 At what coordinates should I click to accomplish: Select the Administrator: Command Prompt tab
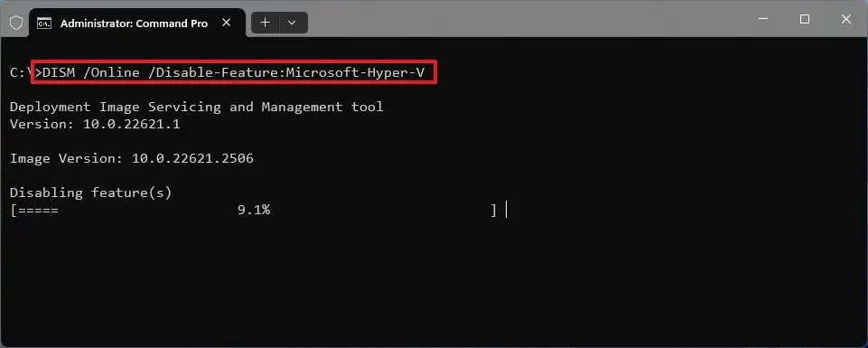pos(137,23)
